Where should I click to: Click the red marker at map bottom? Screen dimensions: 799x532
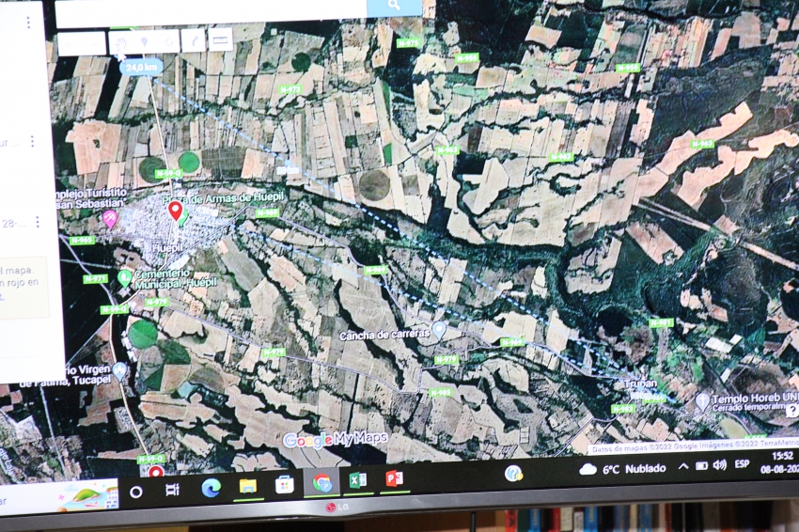pos(156,471)
